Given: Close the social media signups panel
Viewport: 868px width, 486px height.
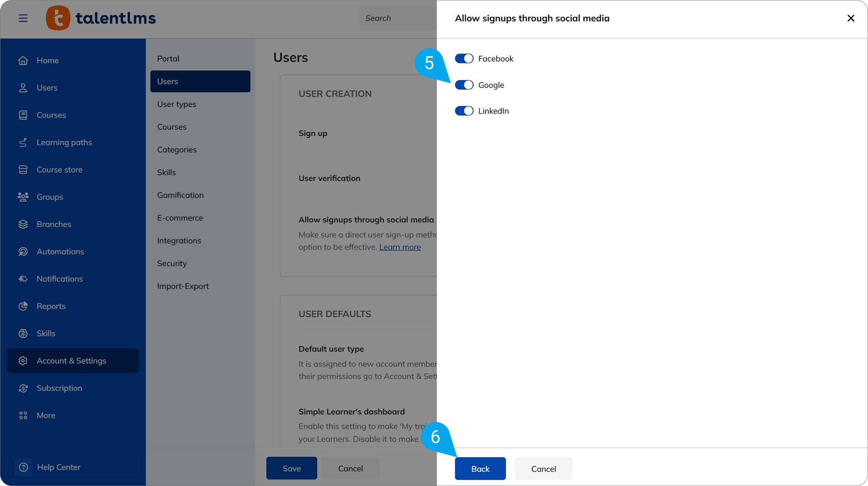Looking at the screenshot, I should 851,18.
